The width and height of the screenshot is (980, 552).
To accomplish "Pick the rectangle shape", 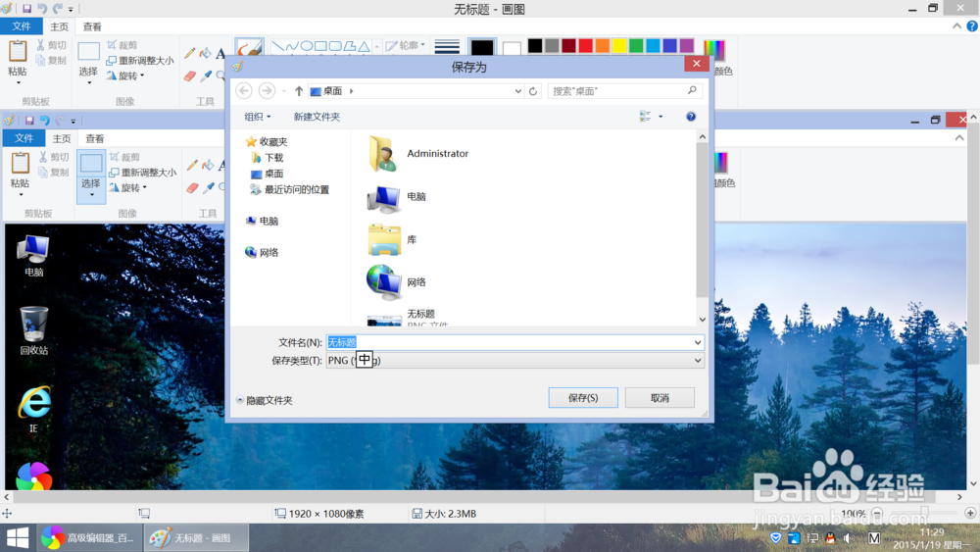I will click(x=320, y=46).
